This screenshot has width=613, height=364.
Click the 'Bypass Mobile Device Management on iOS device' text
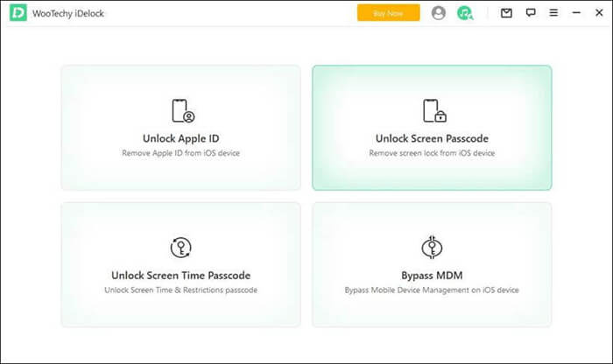(x=432, y=290)
